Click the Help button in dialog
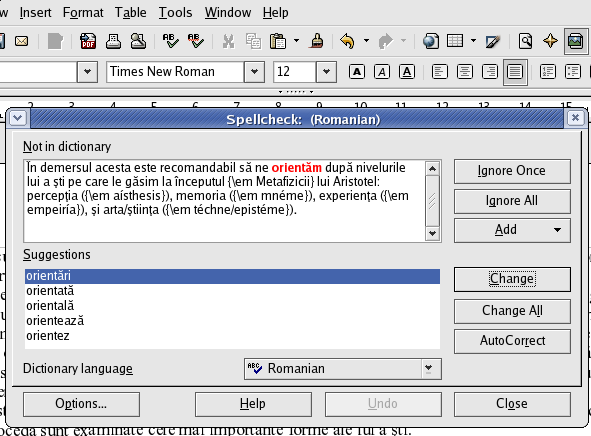This screenshot has width=591, height=436. tap(253, 404)
